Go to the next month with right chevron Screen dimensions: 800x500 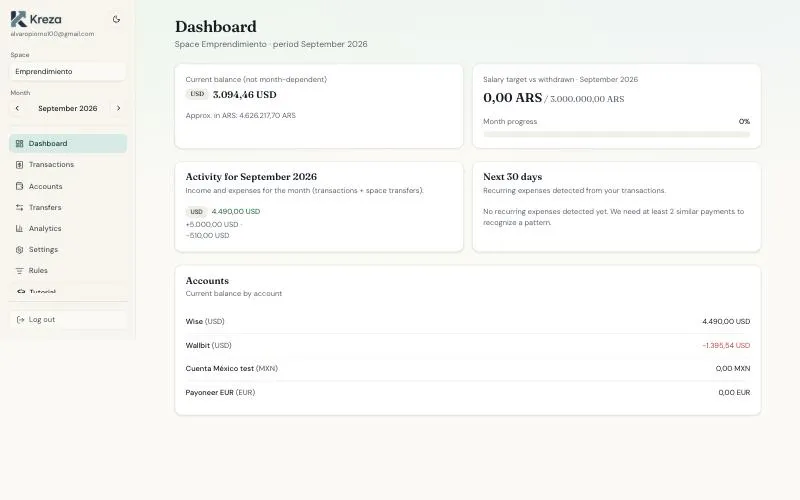tap(118, 108)
